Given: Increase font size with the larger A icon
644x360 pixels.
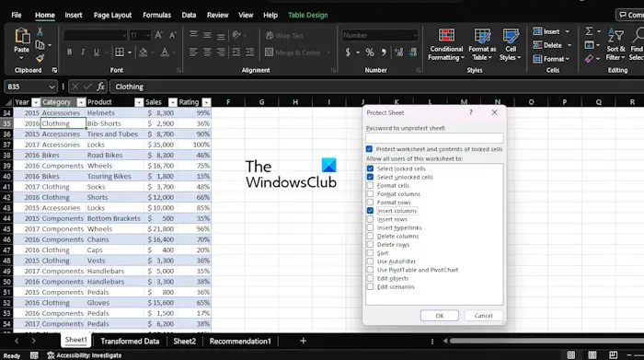Looking at the screenshot, I should tap(158, 35).
